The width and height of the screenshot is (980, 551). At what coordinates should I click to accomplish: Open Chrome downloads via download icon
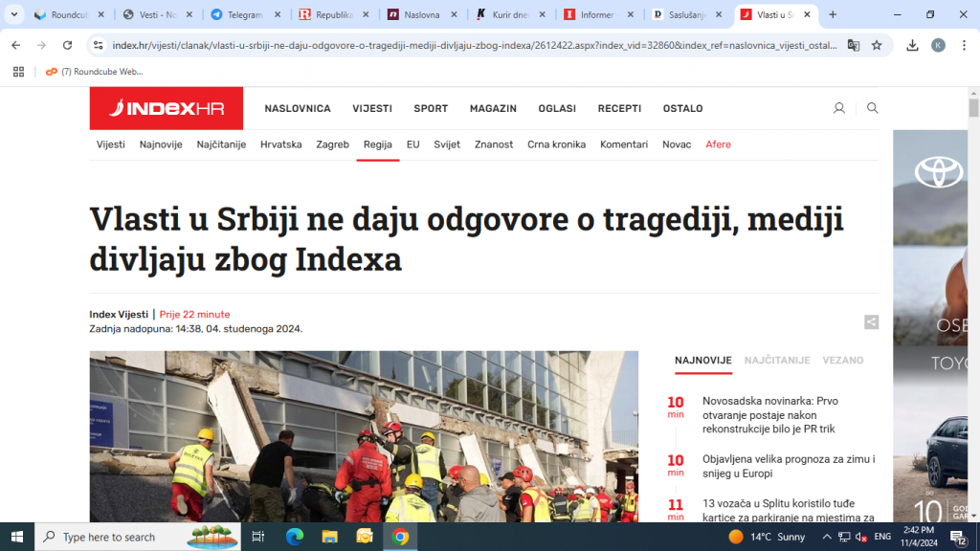tap(912, 45)
